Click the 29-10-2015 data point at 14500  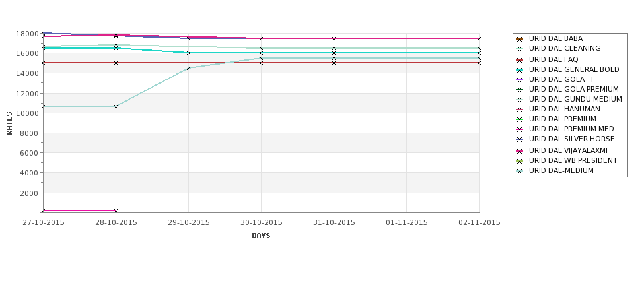(188, 68)
